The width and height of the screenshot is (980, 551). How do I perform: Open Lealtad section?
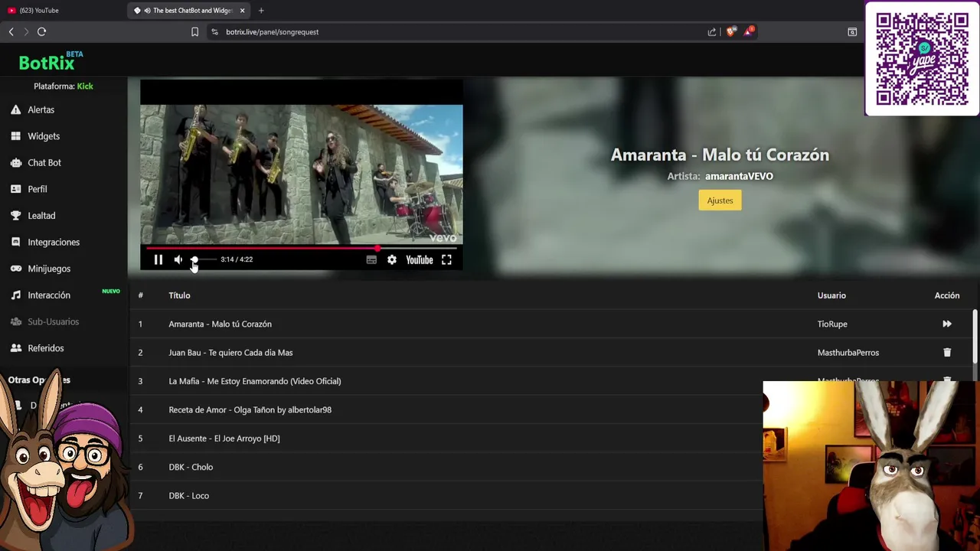(41, 216)
